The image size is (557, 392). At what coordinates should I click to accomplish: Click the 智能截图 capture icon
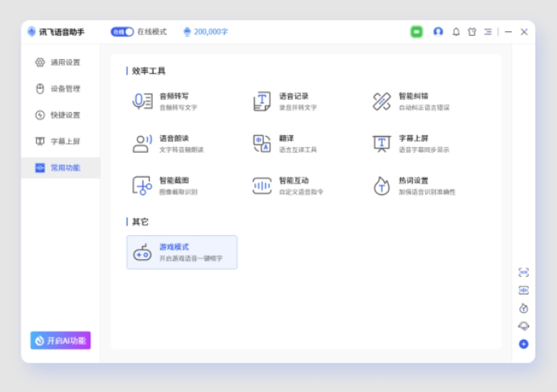(142, 186)
